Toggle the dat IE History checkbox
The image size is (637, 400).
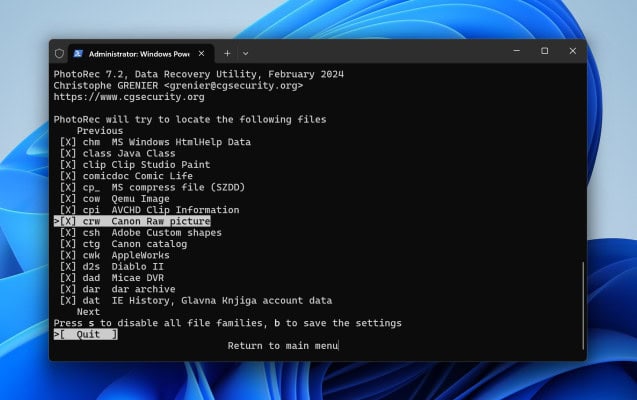point(68,301)
